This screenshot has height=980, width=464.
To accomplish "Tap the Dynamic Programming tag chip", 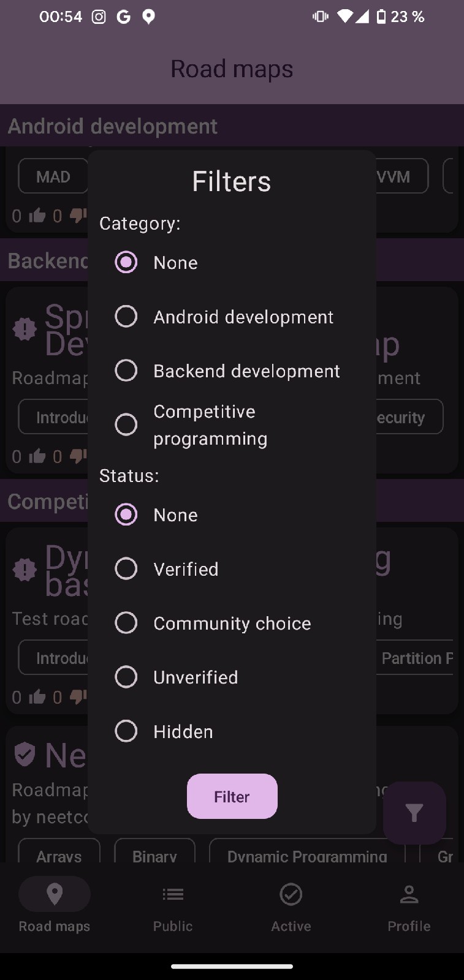I will pos(307,851).
